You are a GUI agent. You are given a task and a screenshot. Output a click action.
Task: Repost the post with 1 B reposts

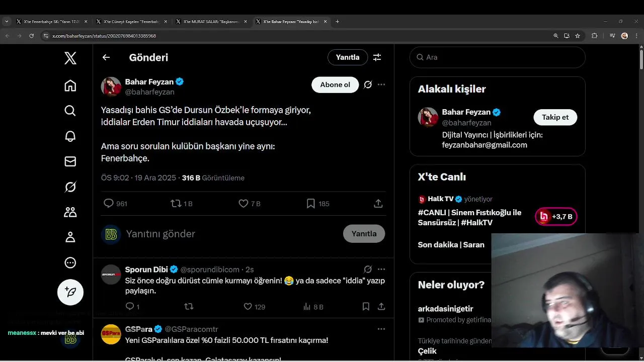[182, 204]
